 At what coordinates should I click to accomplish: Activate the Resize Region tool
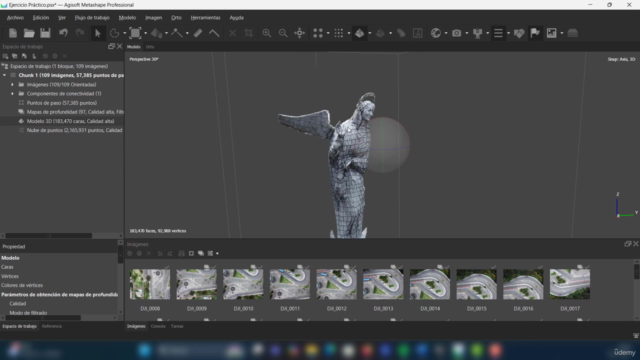(x=135, y=33)
